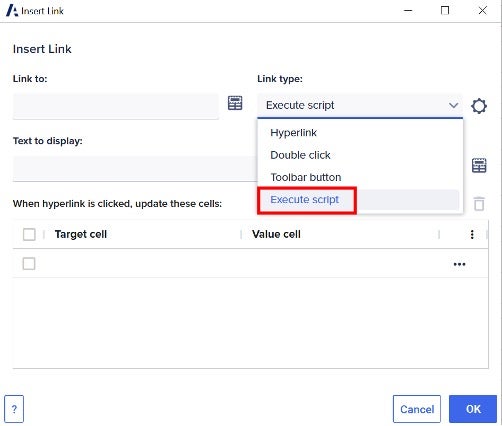Click the row's three-dot ellipsis icon
Screen dimensions: 502x426
pyautogui.click(x=459, y=264)
